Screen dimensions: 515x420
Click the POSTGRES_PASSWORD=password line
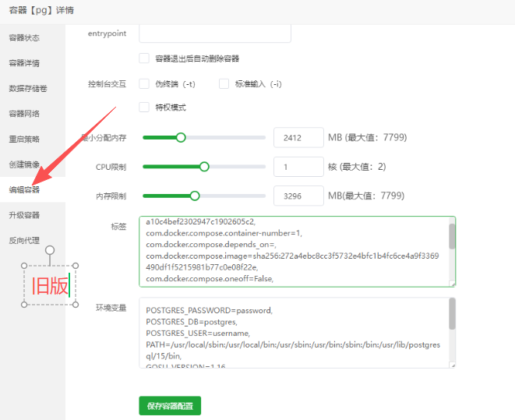tap(210, 310)
